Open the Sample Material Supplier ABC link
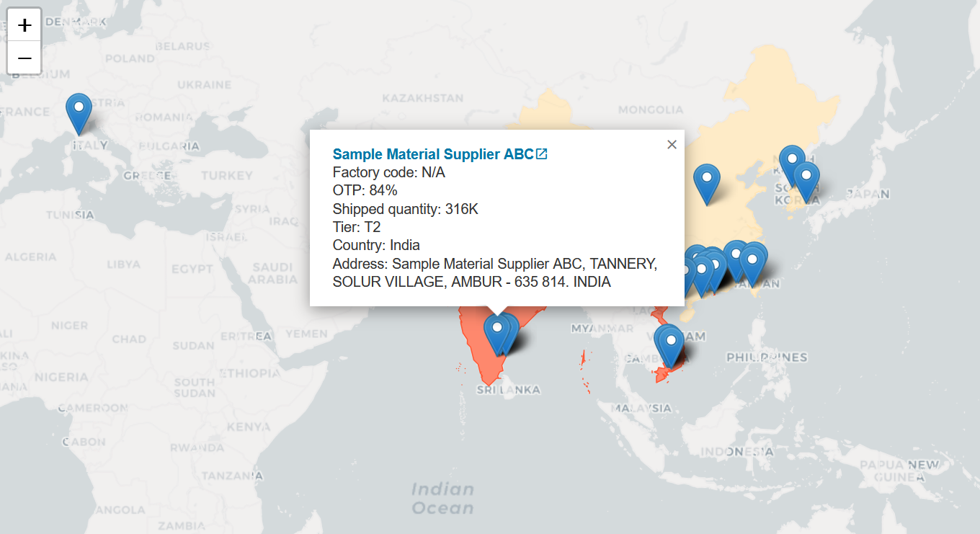980x534 pixels. [x=432, y=154]
